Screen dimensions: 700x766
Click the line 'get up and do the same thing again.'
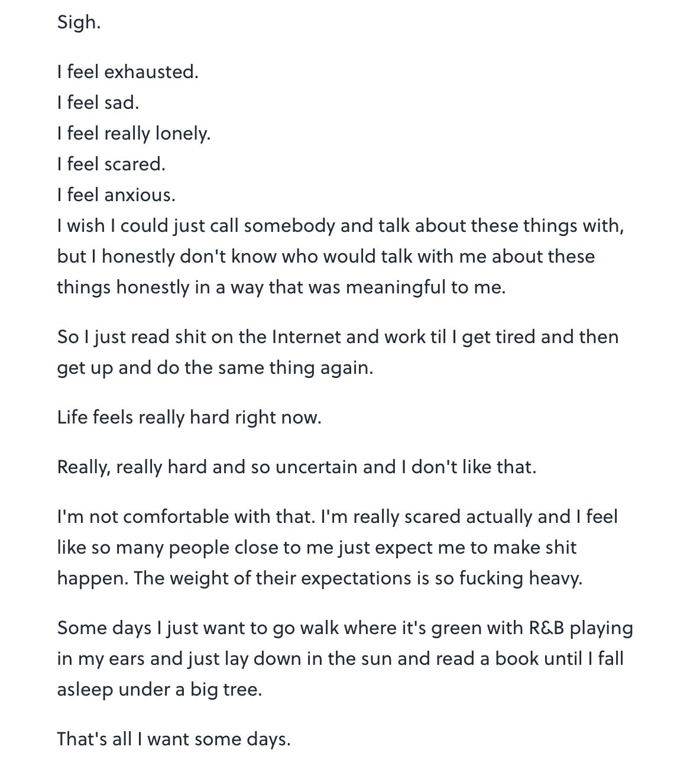(x=215, y=368)
